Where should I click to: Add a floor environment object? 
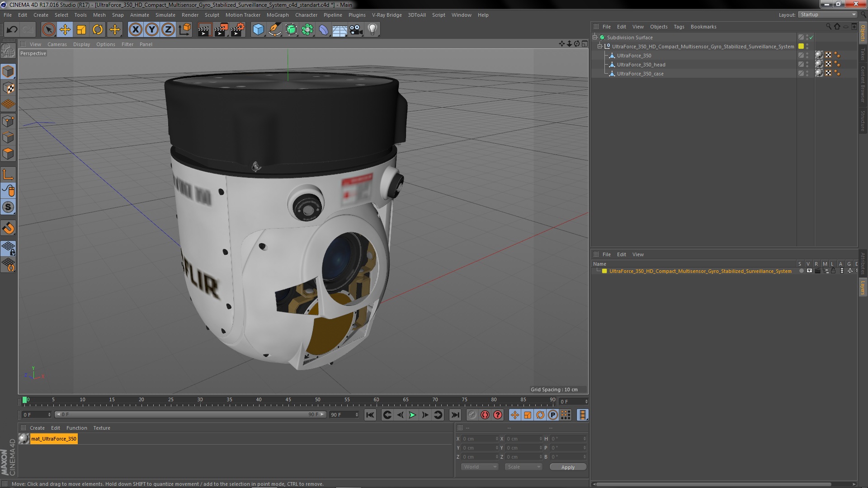340,30
